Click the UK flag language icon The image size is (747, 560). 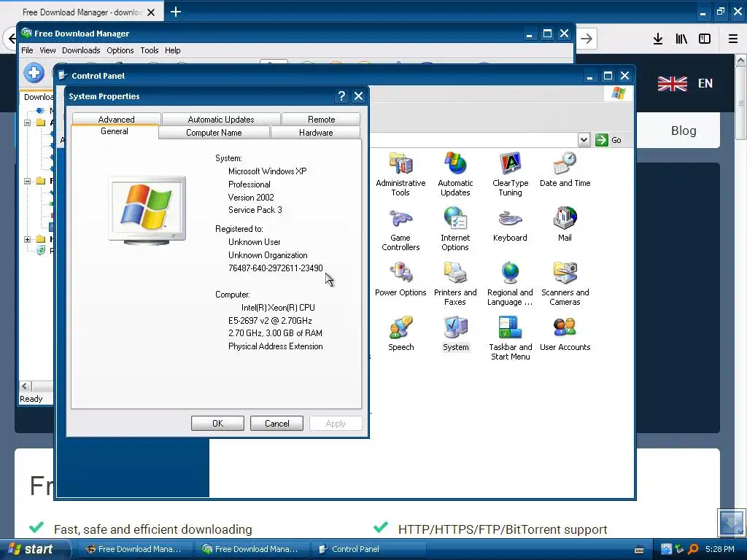672,83
